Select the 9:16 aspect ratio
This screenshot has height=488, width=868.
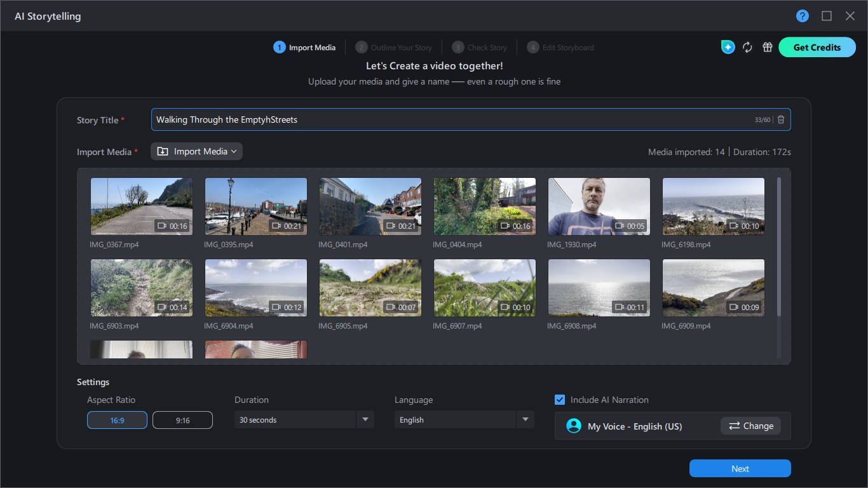tap(182, 420)
